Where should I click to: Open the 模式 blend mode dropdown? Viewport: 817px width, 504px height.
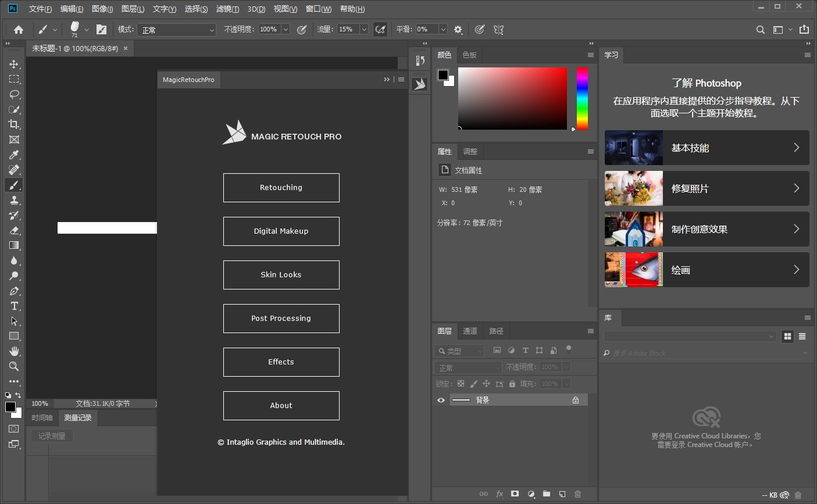click(x=177, y=30)
